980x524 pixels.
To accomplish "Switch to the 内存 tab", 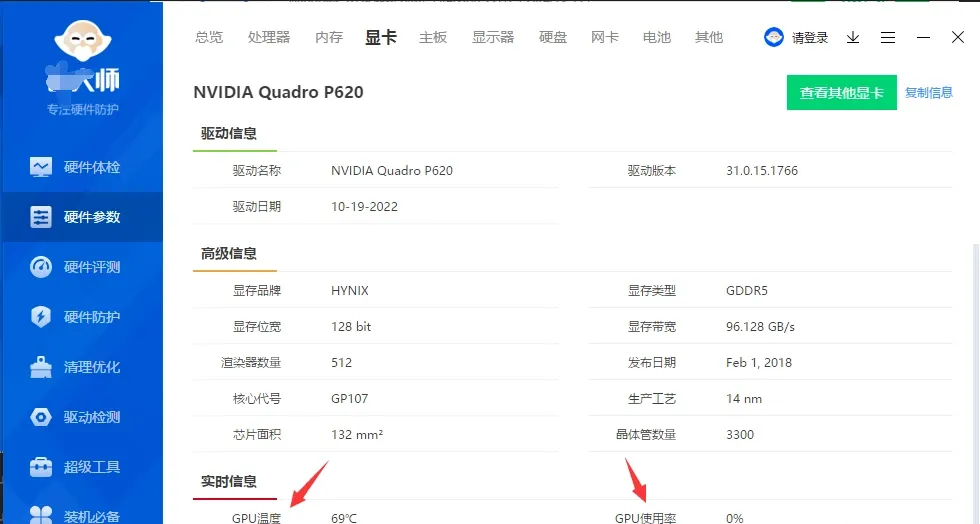I will coord(329,38).
